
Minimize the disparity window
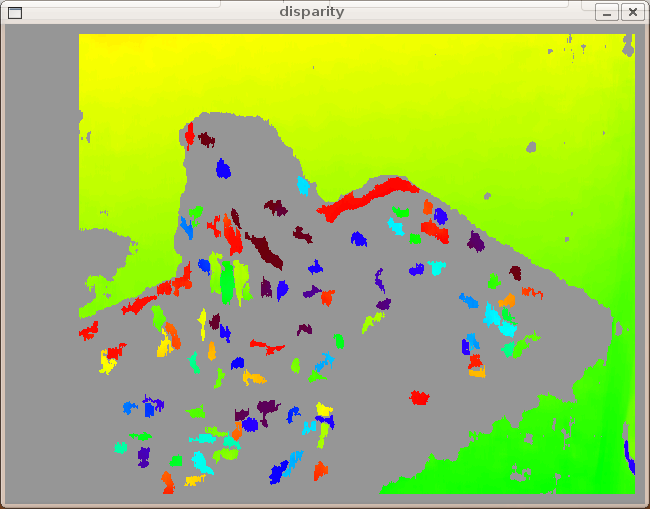pyautogui.click(x=607, y=12)
